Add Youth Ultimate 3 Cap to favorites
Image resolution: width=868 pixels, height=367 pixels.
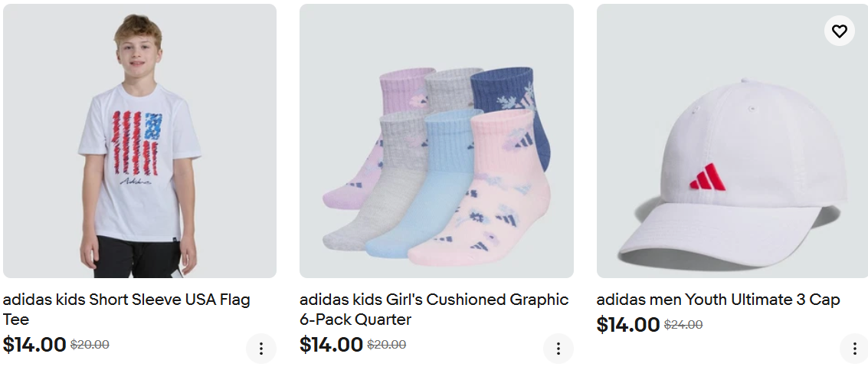pos(839,31)
